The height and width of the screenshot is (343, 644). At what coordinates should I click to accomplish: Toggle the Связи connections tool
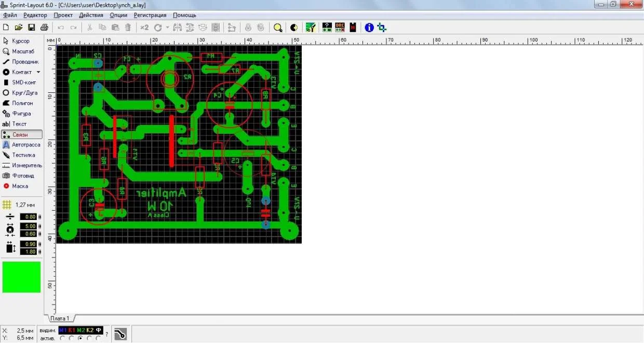22,134
